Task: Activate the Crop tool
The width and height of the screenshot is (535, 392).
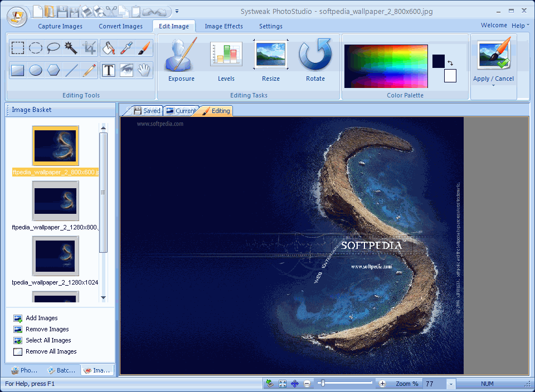Action: pos(89,48)
